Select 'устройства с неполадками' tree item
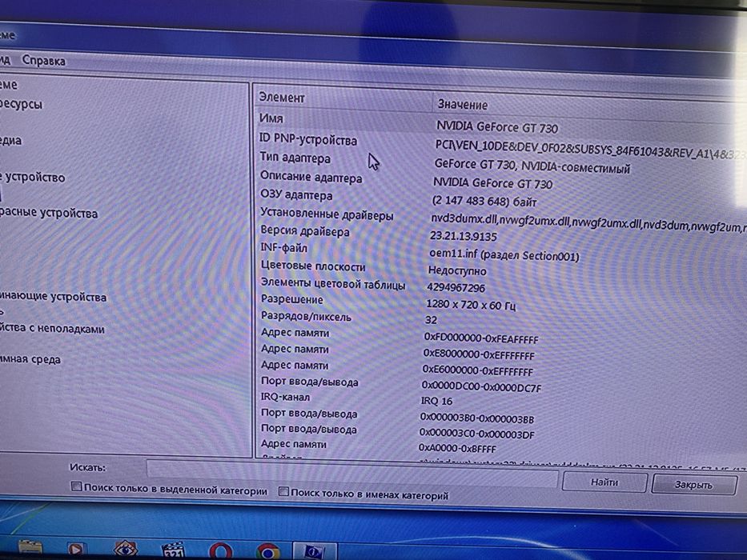747x560 pixels. coord(51,329)
